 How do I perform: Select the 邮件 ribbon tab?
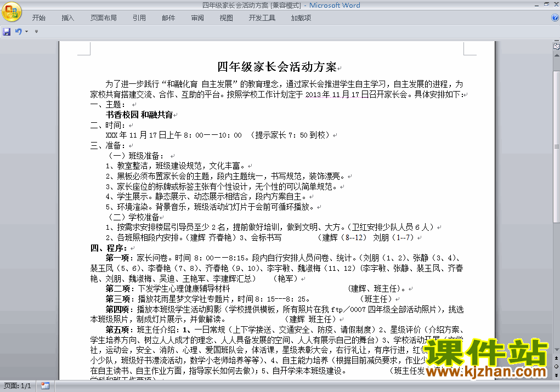168,18
